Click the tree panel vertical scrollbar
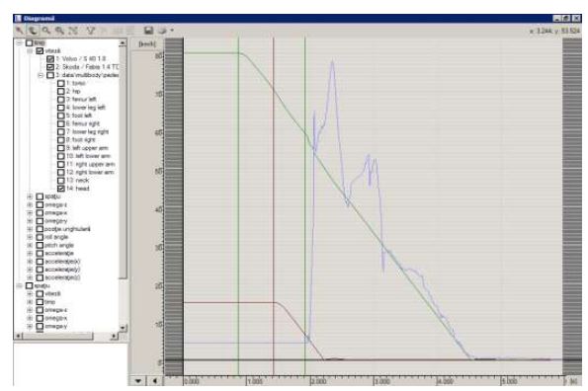Viewport: 588px width, 391px height. point(123,186)
